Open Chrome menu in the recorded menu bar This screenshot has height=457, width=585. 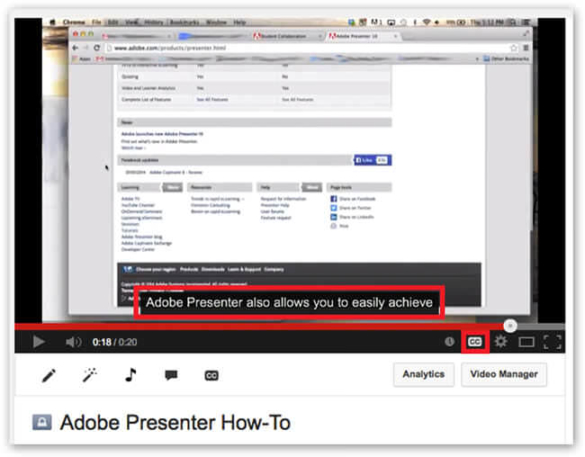pyautogui.click(x=74, y=22)
